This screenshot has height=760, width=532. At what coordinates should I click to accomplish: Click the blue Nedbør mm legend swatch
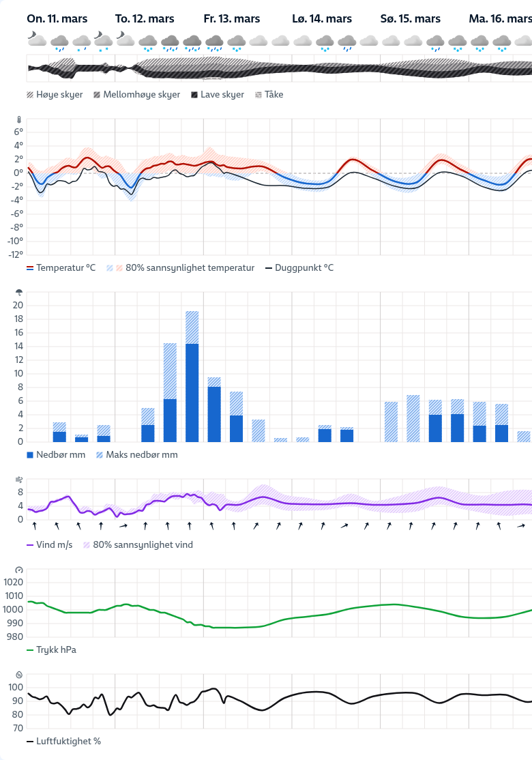pos(30,454)
